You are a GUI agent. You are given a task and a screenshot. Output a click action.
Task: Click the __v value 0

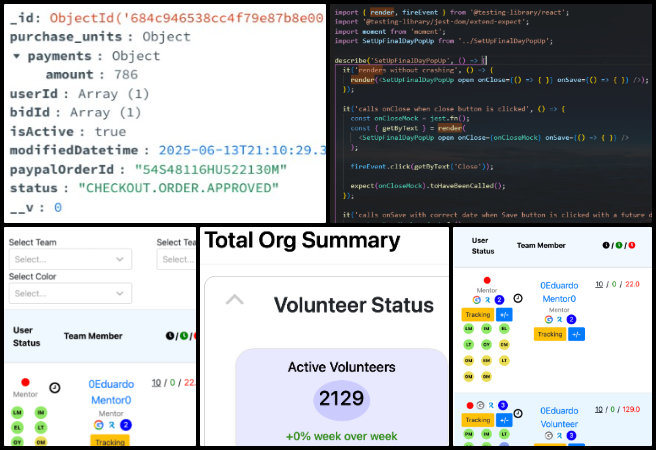[58, 207]
